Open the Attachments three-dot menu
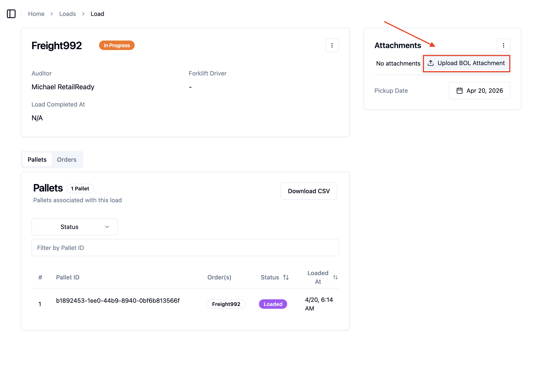 point(503,45)
